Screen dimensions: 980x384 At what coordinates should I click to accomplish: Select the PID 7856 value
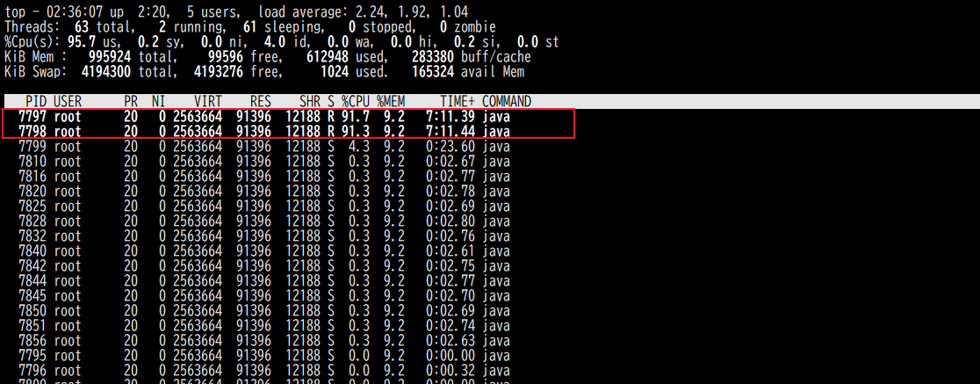pos(32,341)
